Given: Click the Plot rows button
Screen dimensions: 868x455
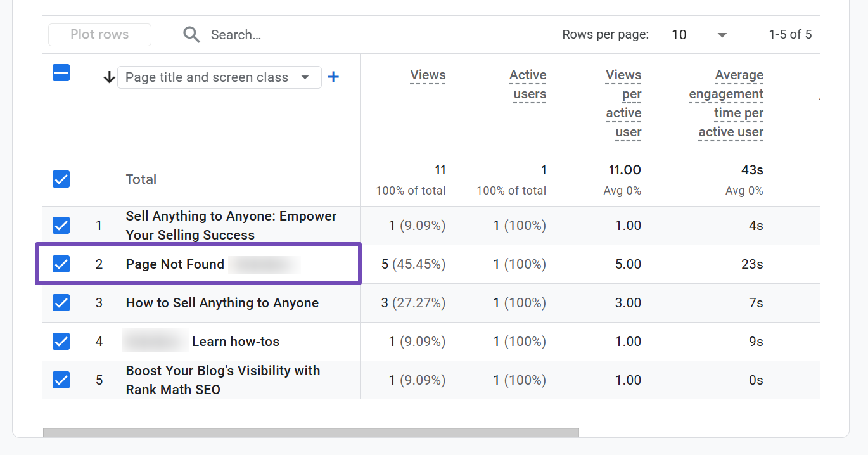Looking at the screenshot, I should (x=99, y=35).
